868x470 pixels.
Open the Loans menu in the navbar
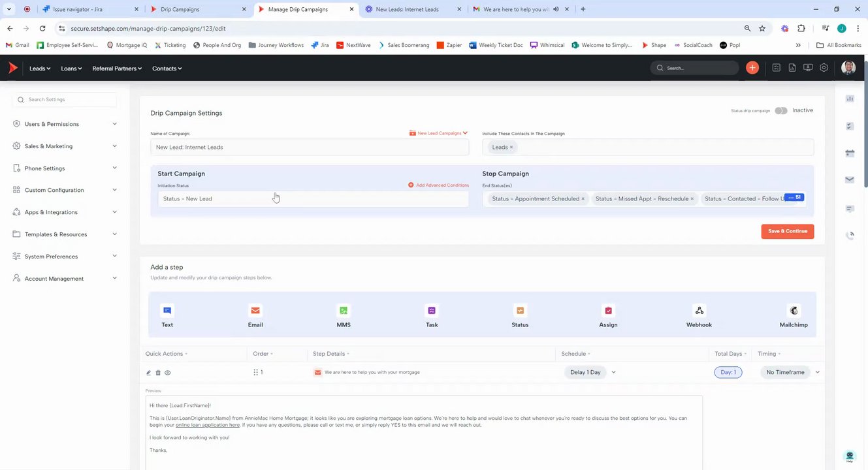click(71, 68)
